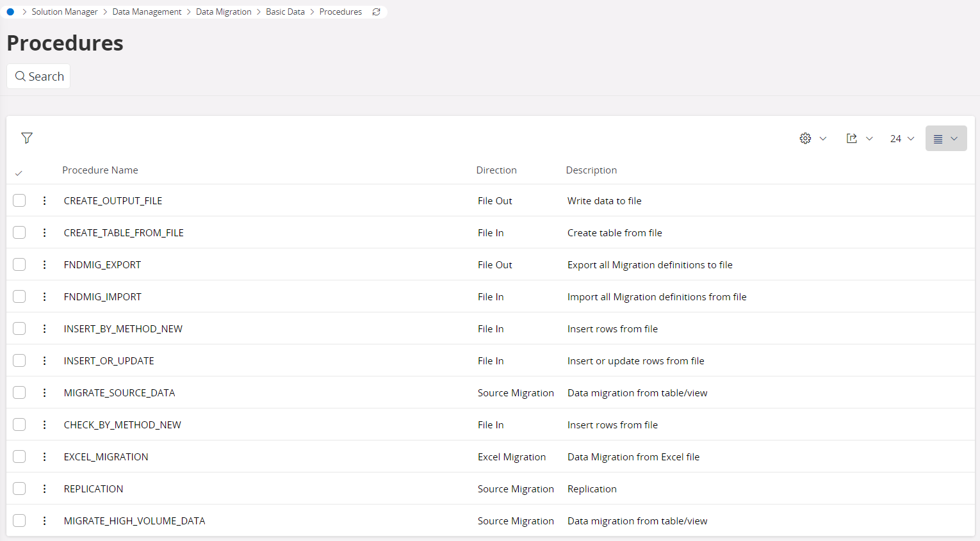Click the export icon in toolbar
Image resolution: width=980 pixels, height=541 pixels.
click(x=851, y=138)
